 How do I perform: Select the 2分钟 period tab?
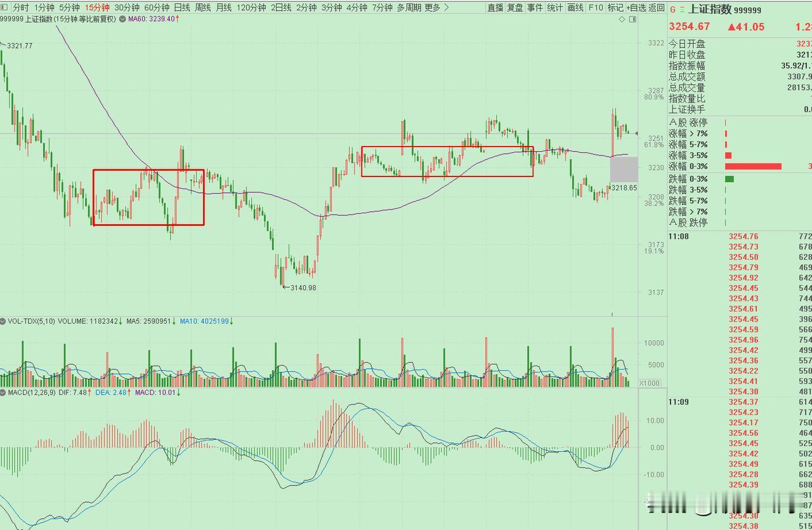click(x=306, y=8)
